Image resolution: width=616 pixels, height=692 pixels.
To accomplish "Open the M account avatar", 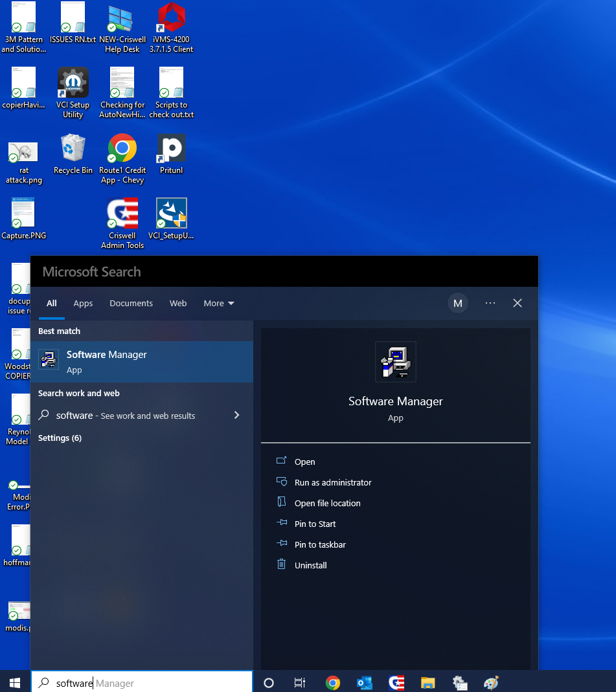I will tap(458, 303).
